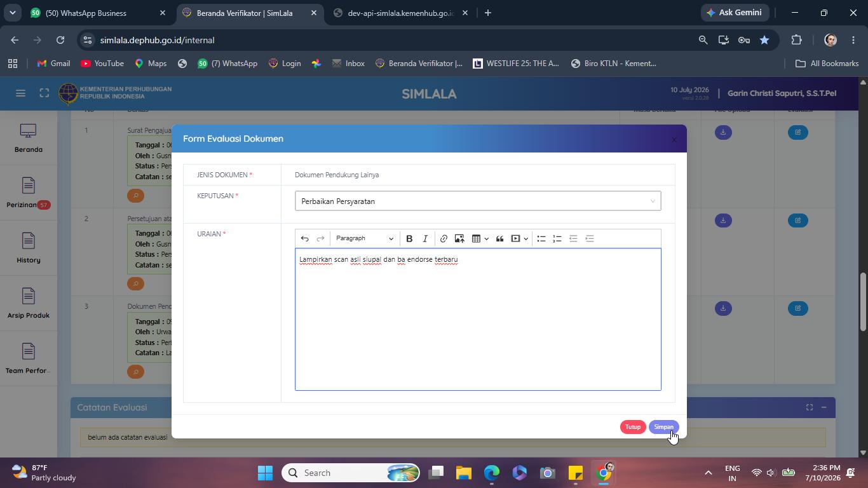
Task: Click the redo arrow in the editor toolbar
Action: point(320,239)
